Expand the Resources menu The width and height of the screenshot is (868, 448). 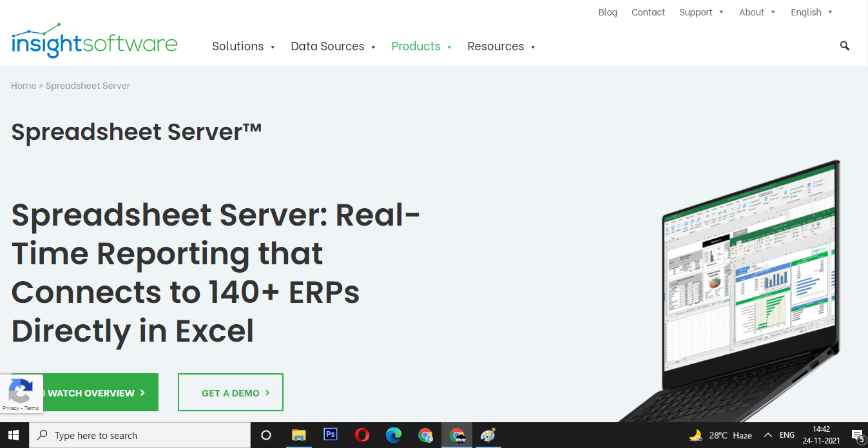point(501,46)
